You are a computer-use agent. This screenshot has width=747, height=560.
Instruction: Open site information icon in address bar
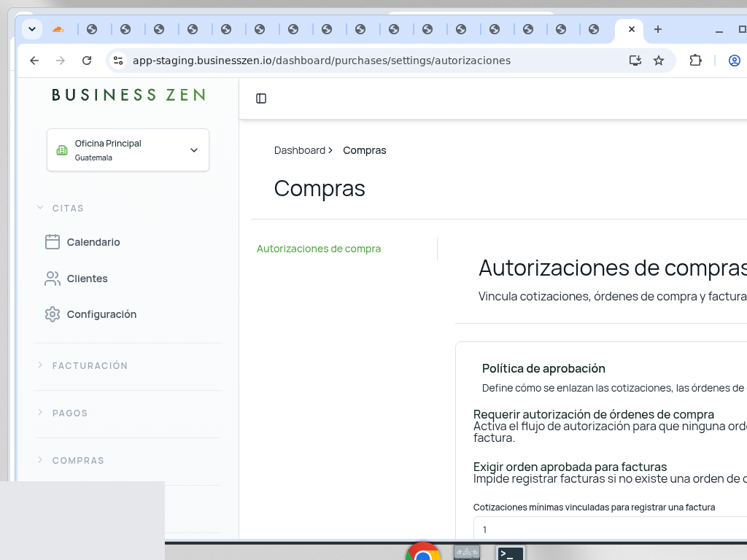[118, 61]
